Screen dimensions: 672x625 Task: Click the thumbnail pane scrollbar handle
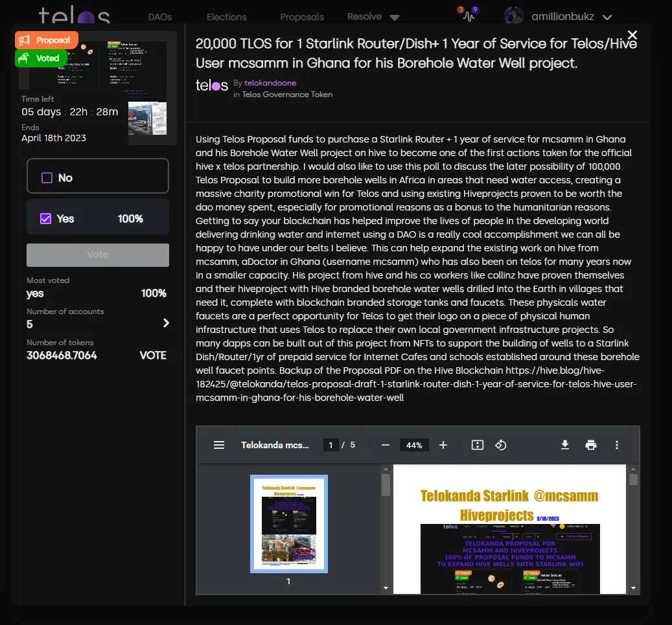click(386, 484)
